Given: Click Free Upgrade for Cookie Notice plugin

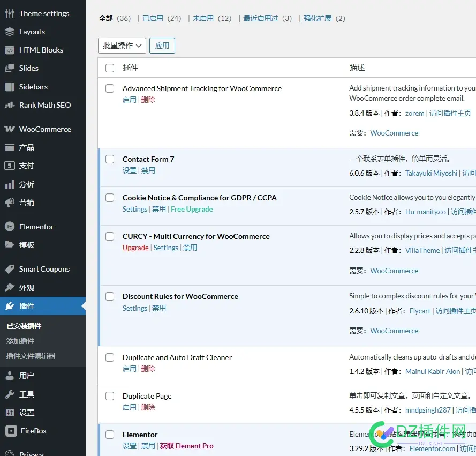Looking at the screenshot, I should [192, 209].
